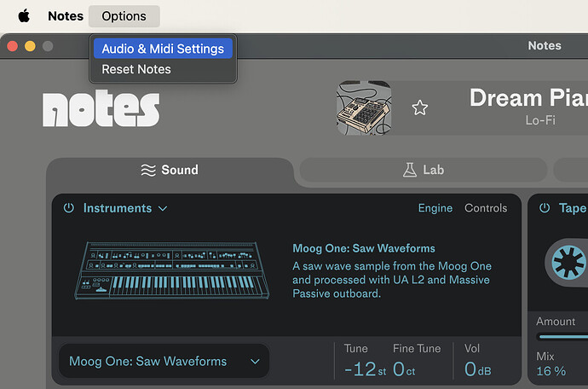Click the Sound waves icon
The width and height of the screenshot is (588, 389).
(x=148, y=170)
